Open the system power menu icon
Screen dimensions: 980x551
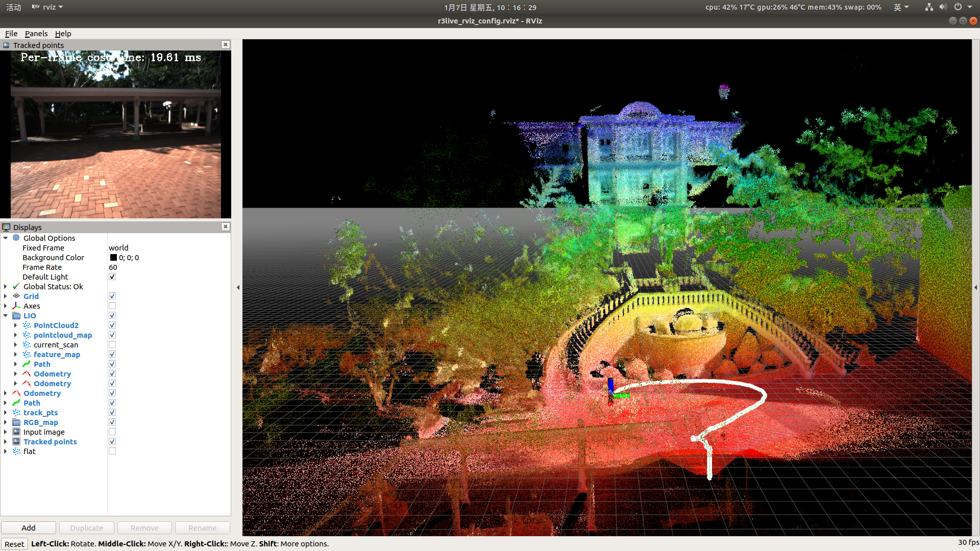958,7
